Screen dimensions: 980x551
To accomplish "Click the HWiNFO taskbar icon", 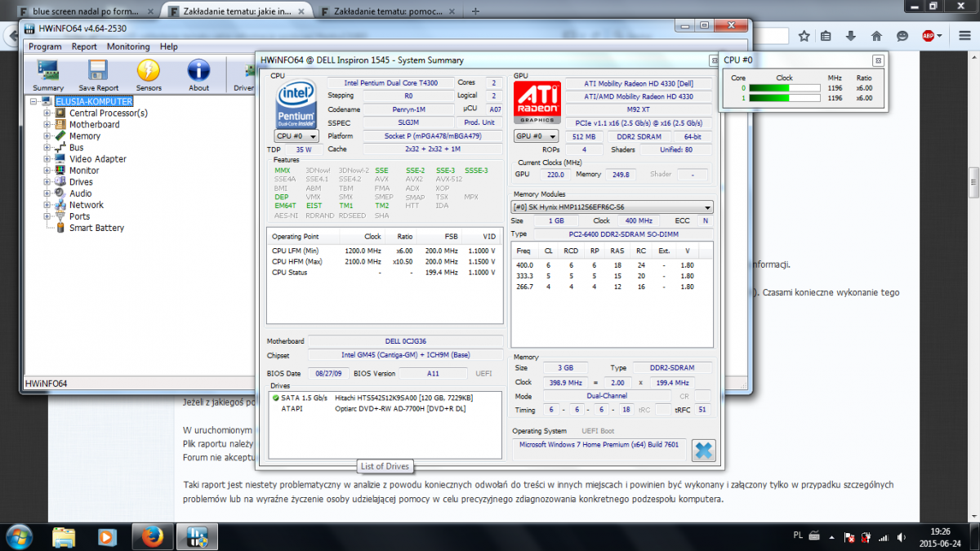I will pos(196,536).
